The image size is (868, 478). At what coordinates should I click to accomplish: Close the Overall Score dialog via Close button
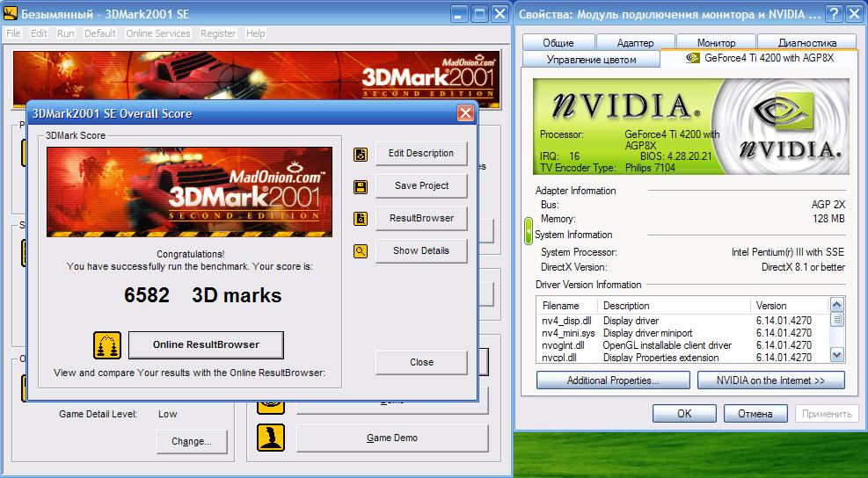click(421, 362)
